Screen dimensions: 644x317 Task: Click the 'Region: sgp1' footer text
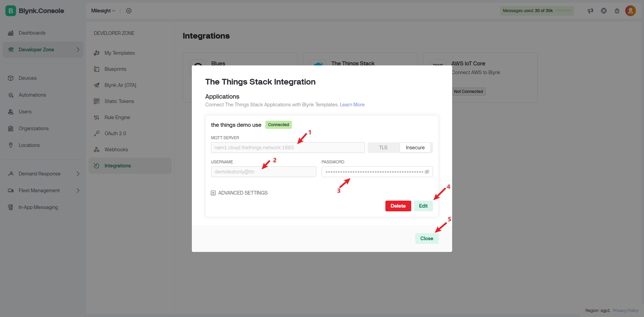click(x=597, y=311)
